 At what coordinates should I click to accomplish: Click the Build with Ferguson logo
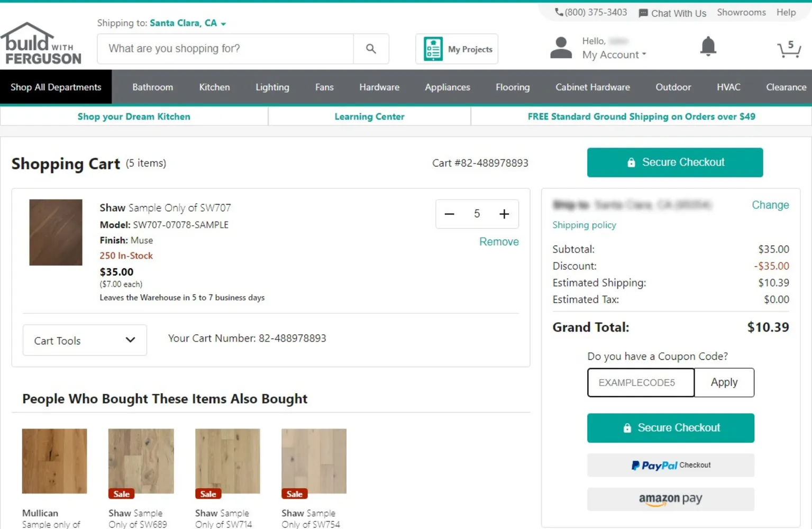tap(41, 44)
